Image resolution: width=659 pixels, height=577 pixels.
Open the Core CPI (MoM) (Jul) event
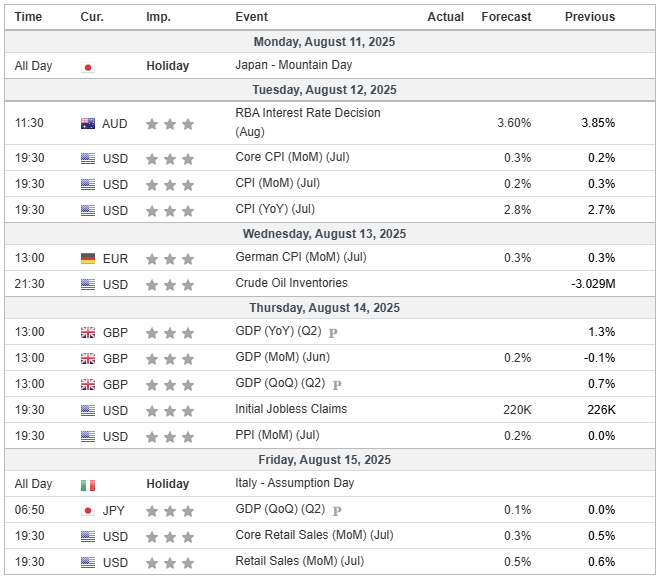point(292,157)
